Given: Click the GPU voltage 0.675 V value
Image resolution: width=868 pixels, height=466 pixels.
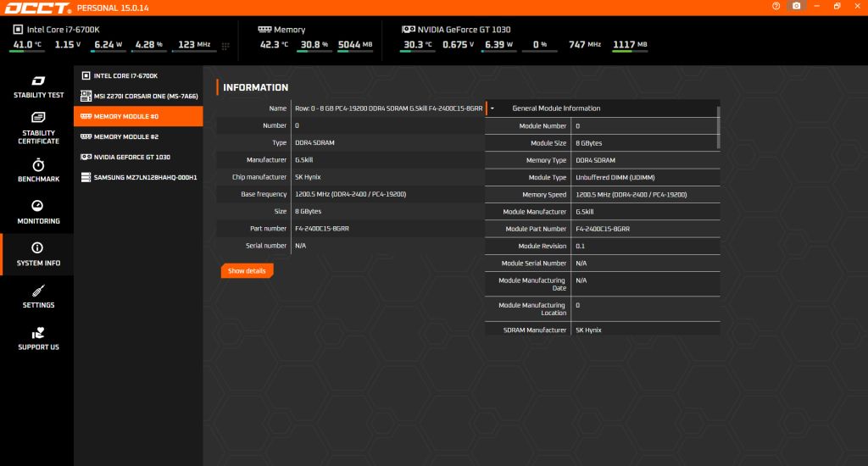Looking at the screenshot, I should click(x=458, y=45).
